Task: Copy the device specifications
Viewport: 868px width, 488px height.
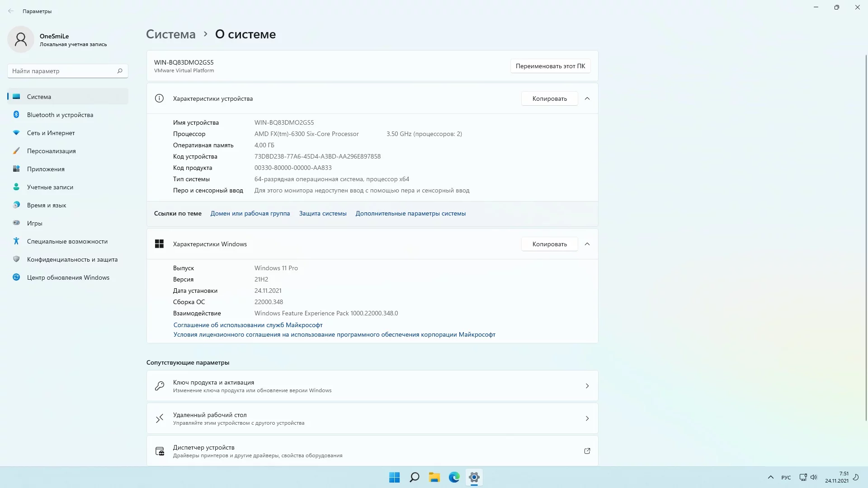Action: 549,99
